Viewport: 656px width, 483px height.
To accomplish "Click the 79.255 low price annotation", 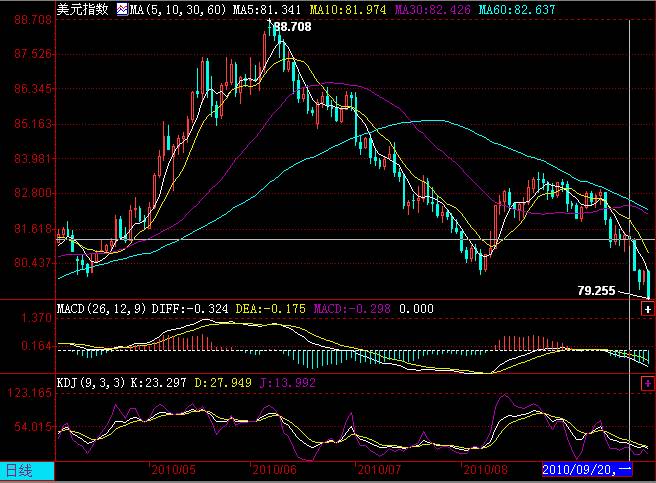I will click(596, 290).
